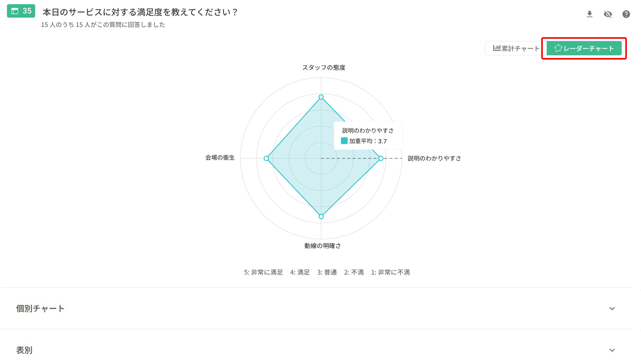Open the 個別チャート heading
Viewport: 641px width, 364px height.
click(x=40, y=309)
